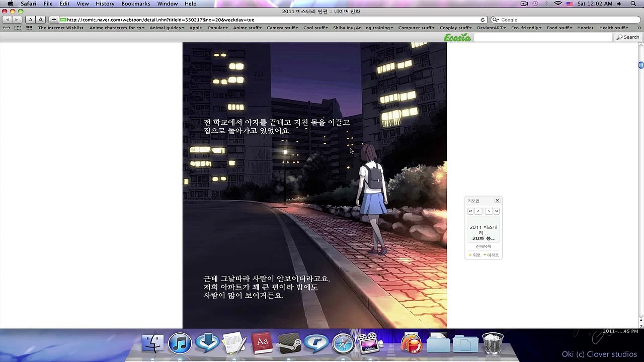Click the Ecosia toolbar search box
644x362 pixels.
click(x=543, y=37)
